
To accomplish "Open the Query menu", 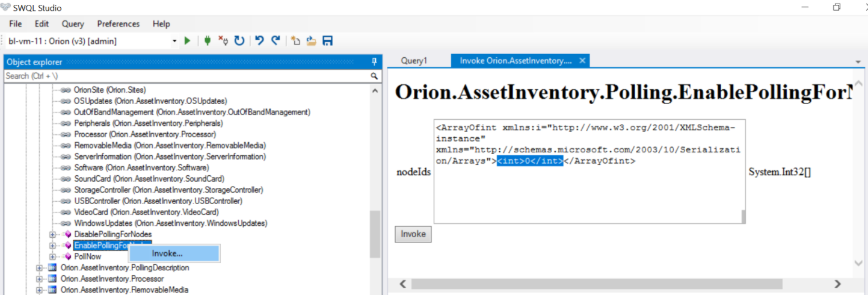I will [73, 24].
